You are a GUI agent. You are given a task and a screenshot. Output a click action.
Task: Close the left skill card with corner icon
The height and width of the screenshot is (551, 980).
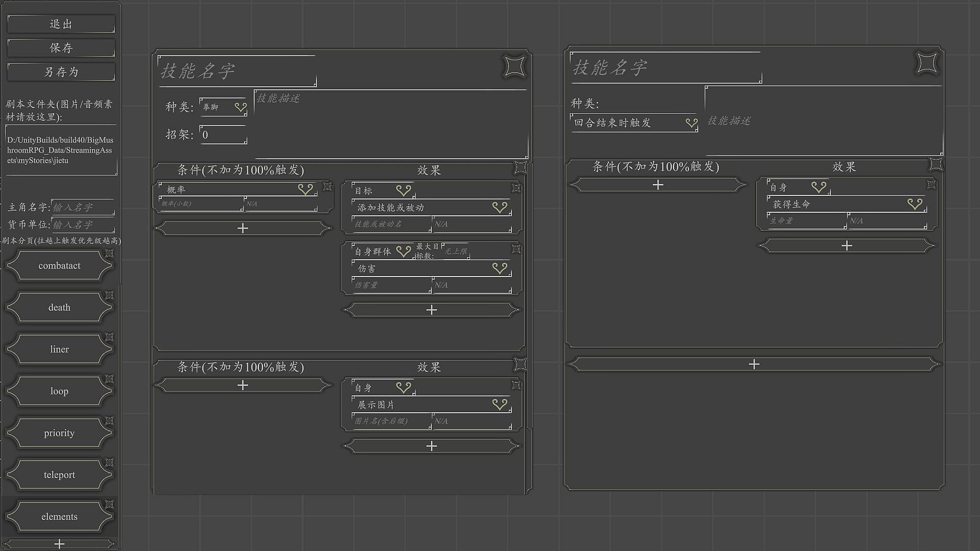[514, 66]
